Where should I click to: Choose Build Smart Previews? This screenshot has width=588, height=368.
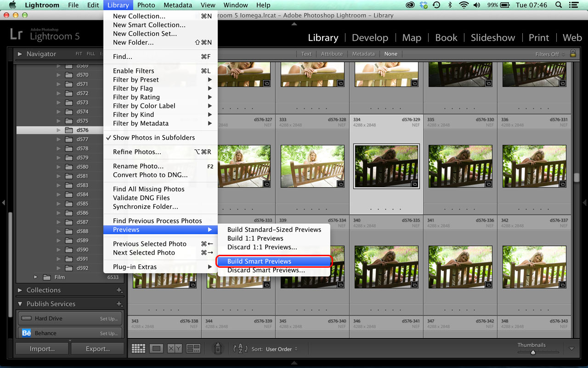(x=259, y=261)
